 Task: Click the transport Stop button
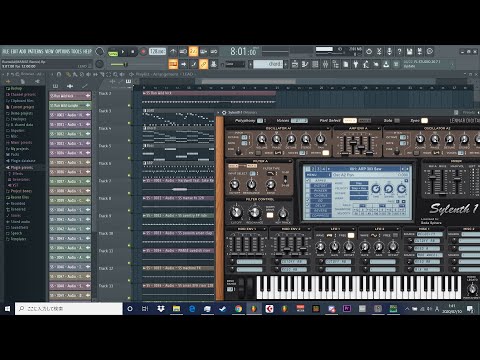133,52
